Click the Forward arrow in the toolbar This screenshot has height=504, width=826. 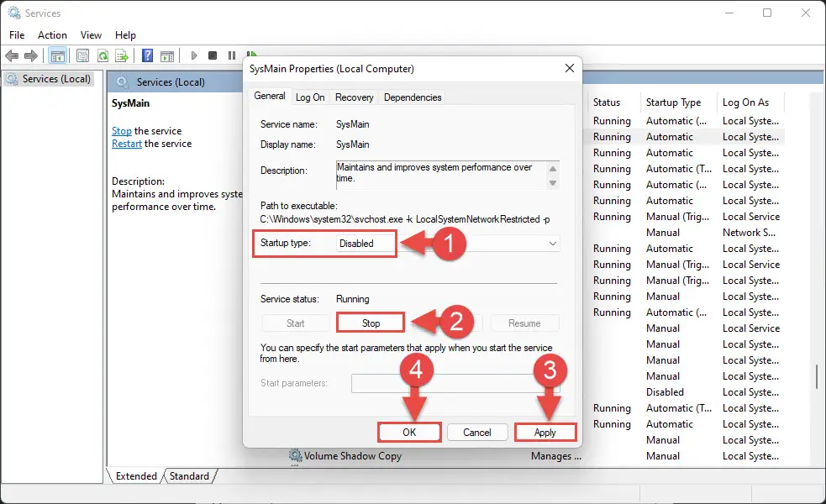pyautogui.click(x=31, y=55)
